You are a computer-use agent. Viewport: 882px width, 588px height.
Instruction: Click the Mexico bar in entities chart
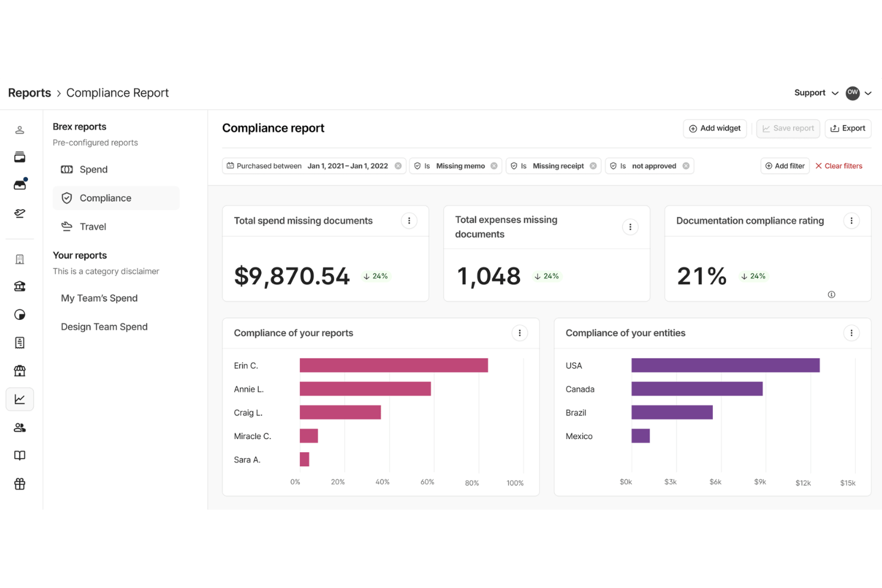[x=640, y=436]
